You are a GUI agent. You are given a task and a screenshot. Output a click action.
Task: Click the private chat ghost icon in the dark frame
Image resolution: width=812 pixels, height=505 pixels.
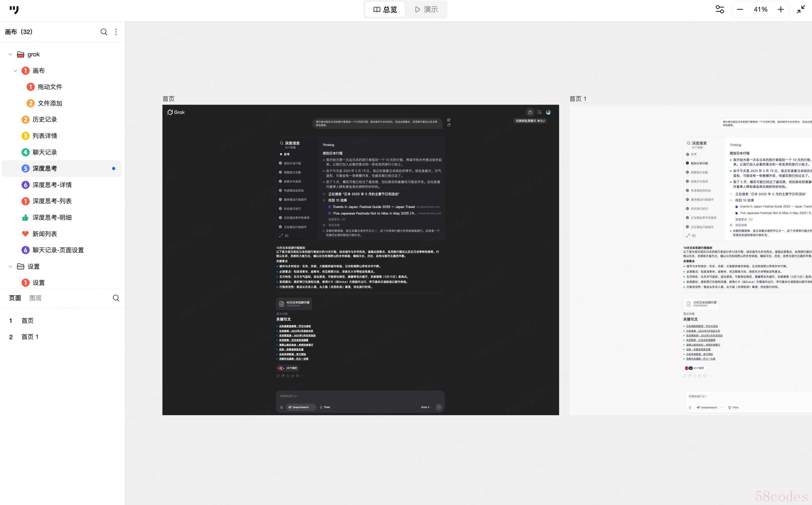530,112
